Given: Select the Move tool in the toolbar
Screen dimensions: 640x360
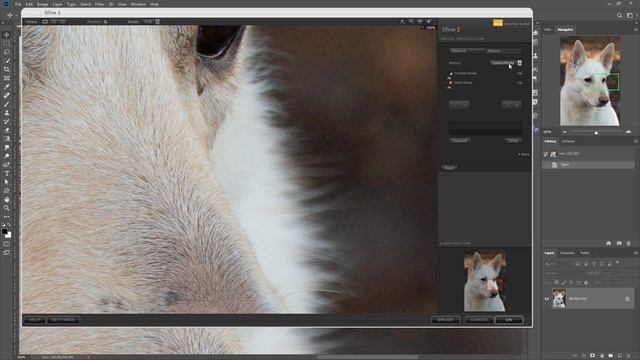Looking at the screenshot, I should [x=7, y=35].
